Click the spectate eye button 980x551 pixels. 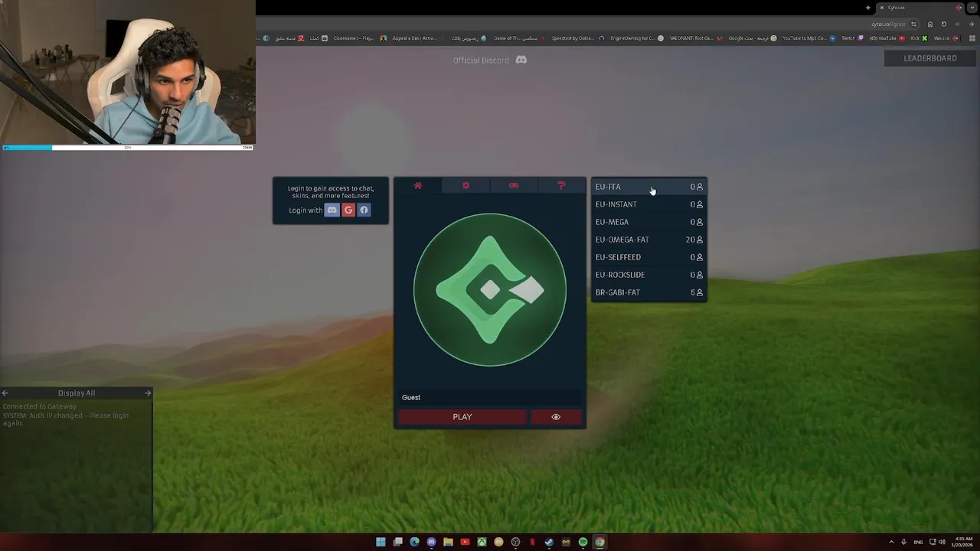point(556,417)
